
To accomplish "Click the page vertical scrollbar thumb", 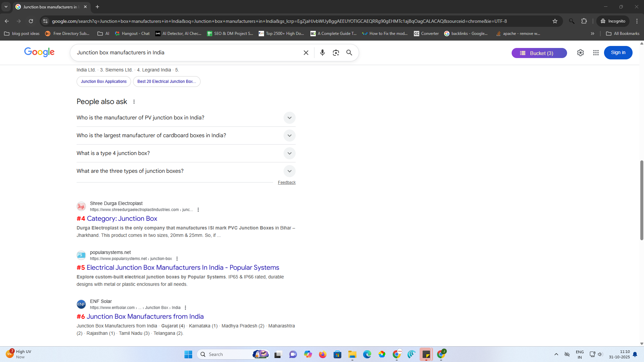I will click(x=641, y=200).
